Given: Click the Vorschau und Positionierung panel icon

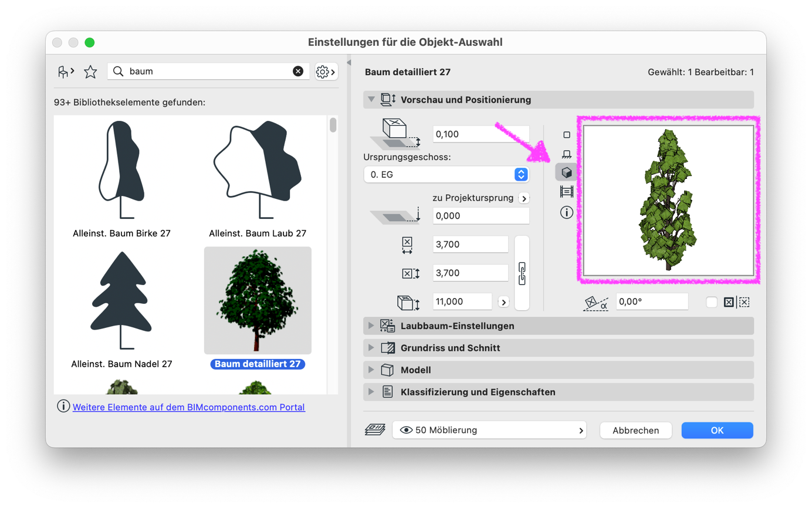Looking at the screenshot, I should pos(388,100).
